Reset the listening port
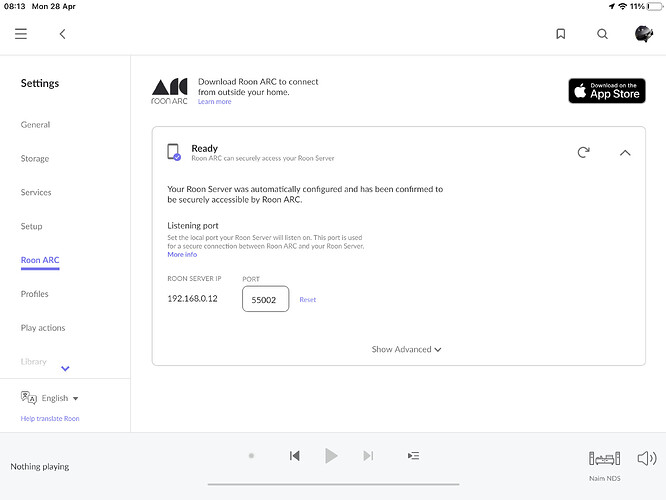This screenshot has height=500, width=666. coord(308,299)
